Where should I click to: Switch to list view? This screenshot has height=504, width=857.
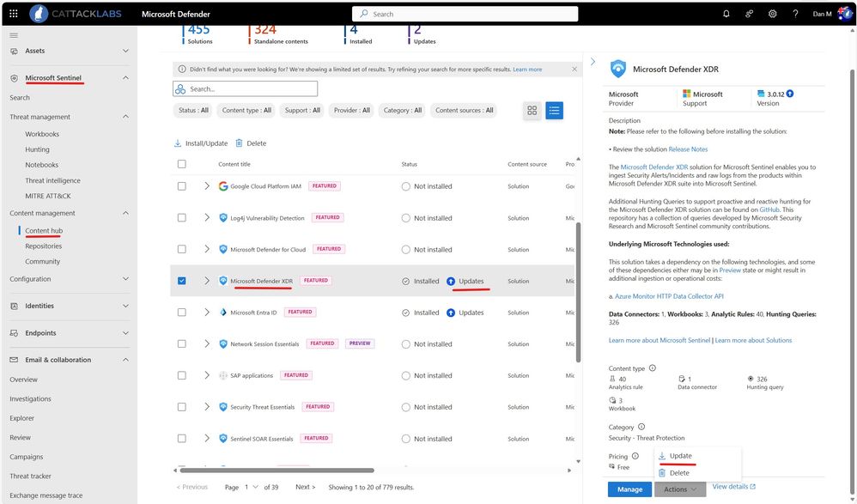(554, 111)
